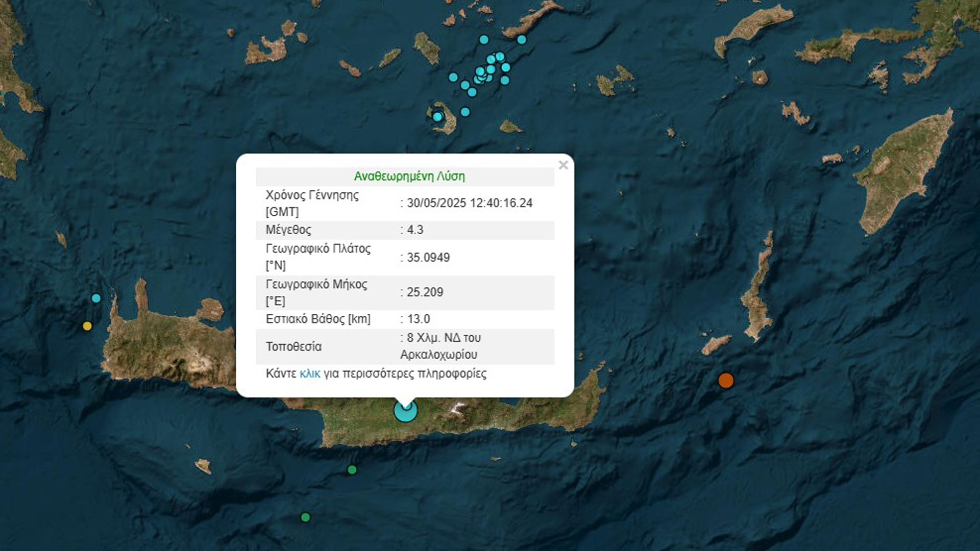Image resolution: width=980 pixels, height=551 pixels.
Task: Click the focal depth value 13.0
Action: click(x=418, y=319)
